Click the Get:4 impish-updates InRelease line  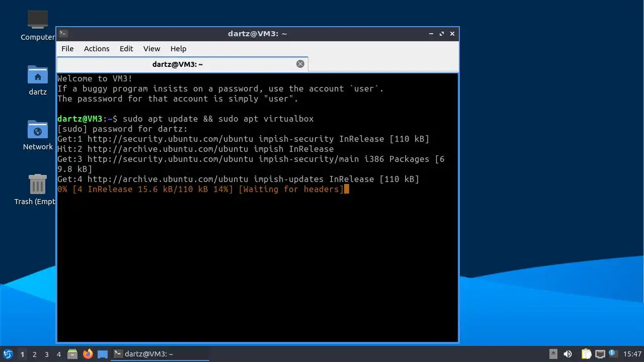[x=238, y=179]
